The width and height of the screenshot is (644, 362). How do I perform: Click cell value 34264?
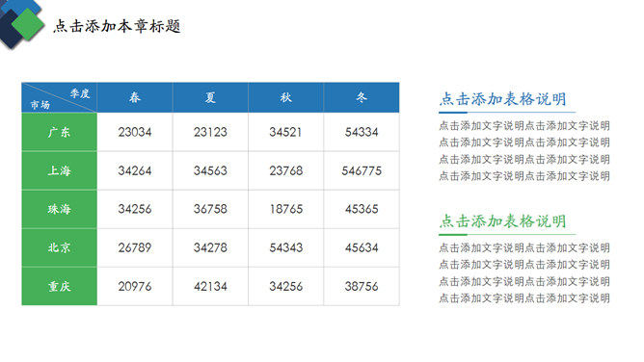click(135, 170)
